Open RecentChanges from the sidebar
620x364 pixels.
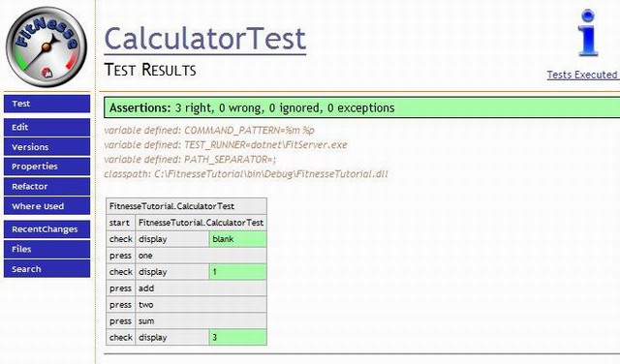click(47, 229)
